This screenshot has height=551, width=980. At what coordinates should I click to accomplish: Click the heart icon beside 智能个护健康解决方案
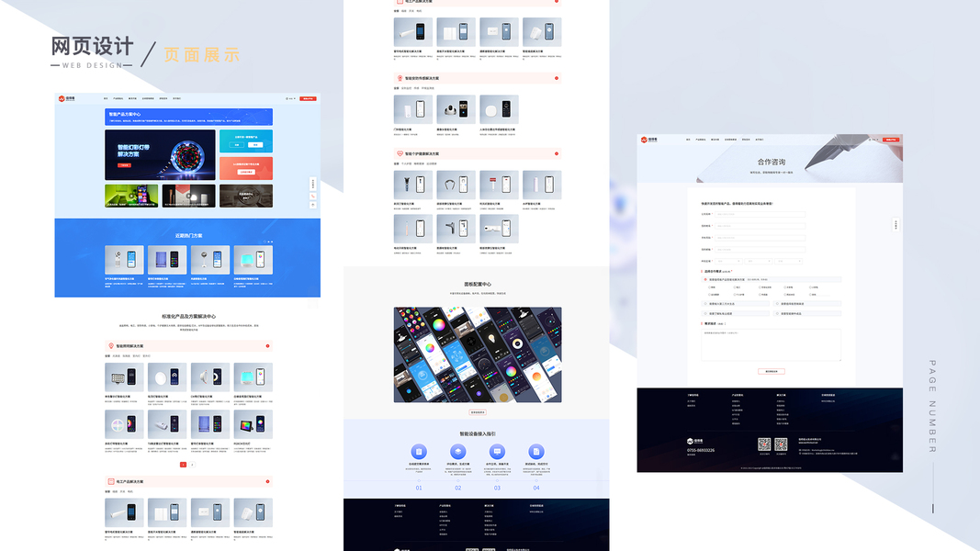(x=400, y=153)
